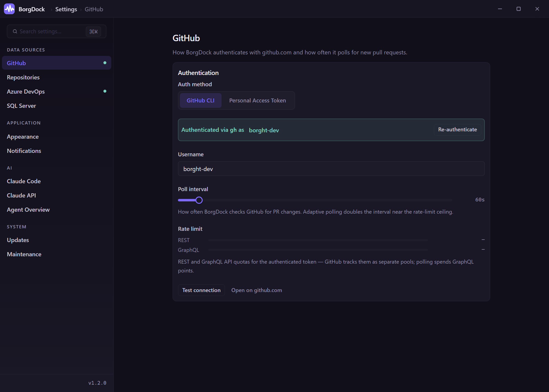The height and width of the screenshot is (392, 549).
Task: Click the GraphQL rate limit bar
Action: point(318,250)
